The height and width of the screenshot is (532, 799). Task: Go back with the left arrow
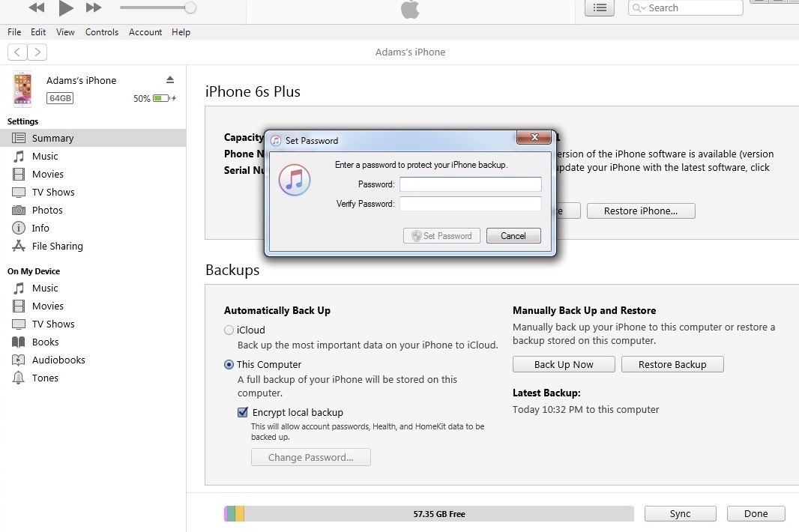pyautogui.click(x=17, y=52)
